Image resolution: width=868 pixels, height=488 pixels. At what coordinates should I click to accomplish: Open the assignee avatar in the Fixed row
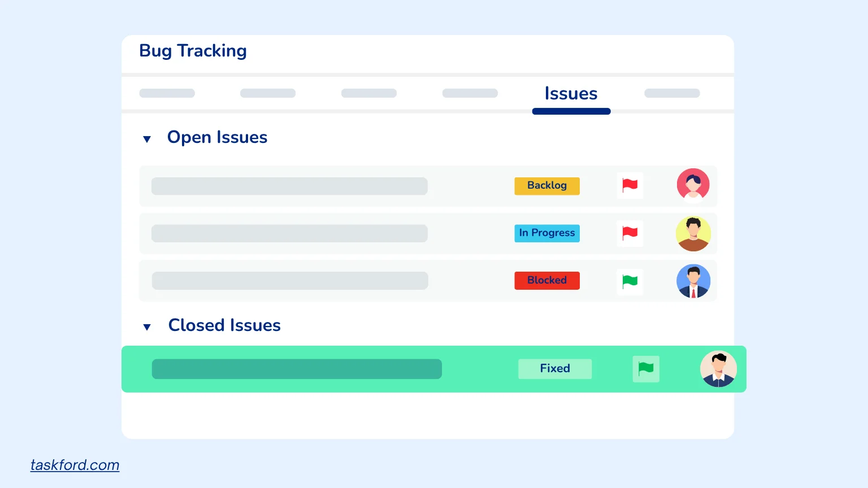[718, 369]
